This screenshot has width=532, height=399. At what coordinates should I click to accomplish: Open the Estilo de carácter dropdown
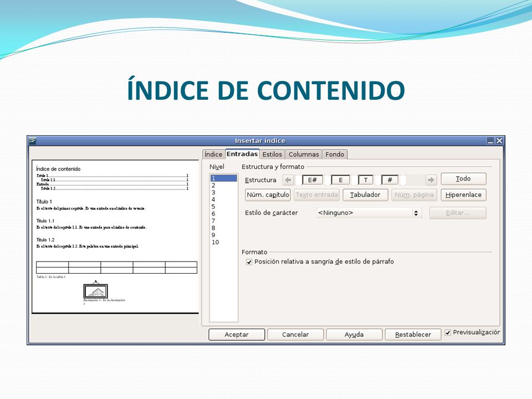pyautogui.click(x=369, y=213)
